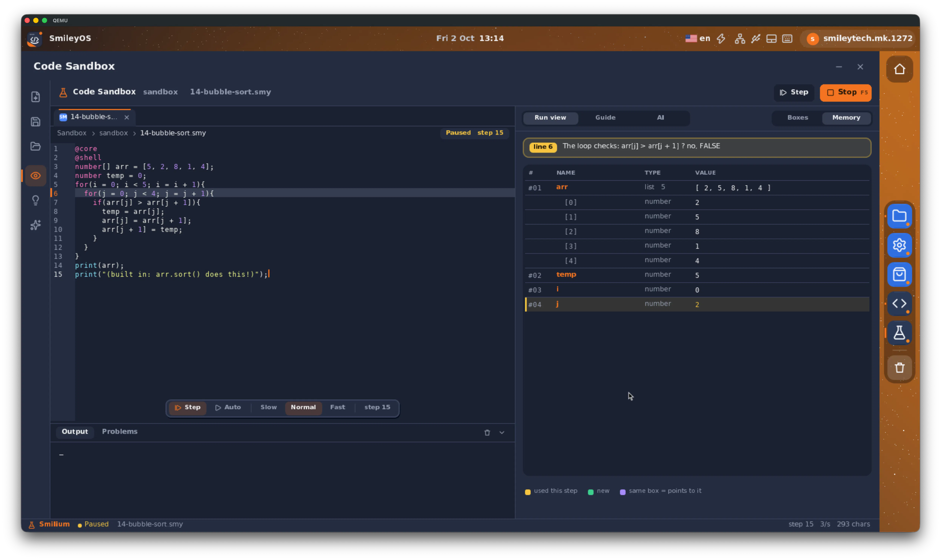Click the layout panel icon in top bar

tap(771, 38)
